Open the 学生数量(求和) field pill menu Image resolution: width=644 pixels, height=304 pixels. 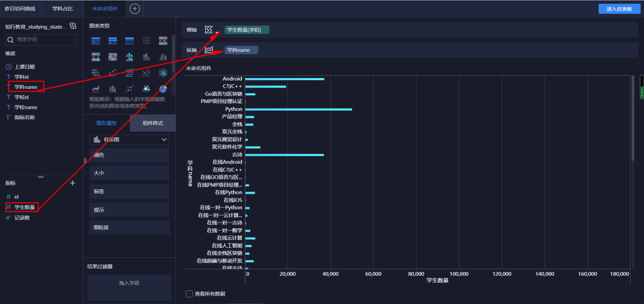coord(247,30)
